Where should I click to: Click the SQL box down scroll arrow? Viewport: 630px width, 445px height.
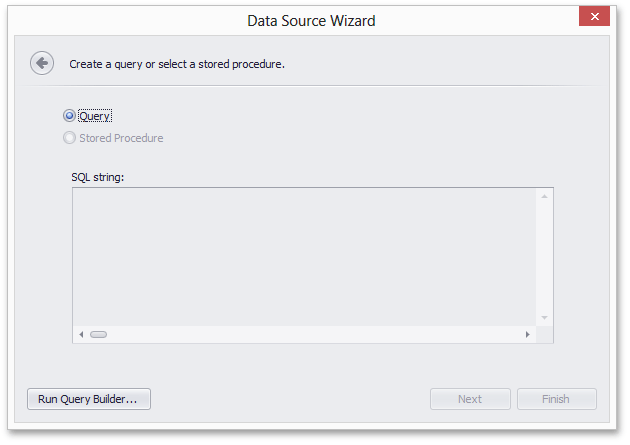tap(544, 318)
